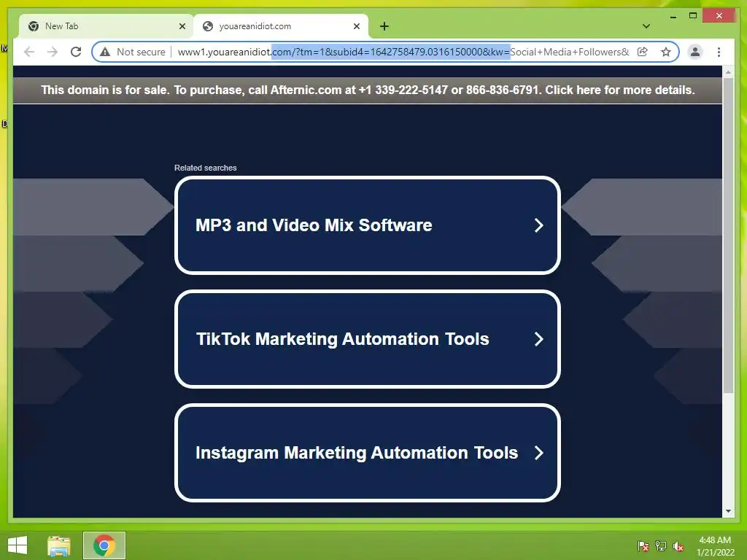Open File Explorer from the taskbar
Image resolution: width=747 pixels, height=560 pixels.
tap(59, 545)
